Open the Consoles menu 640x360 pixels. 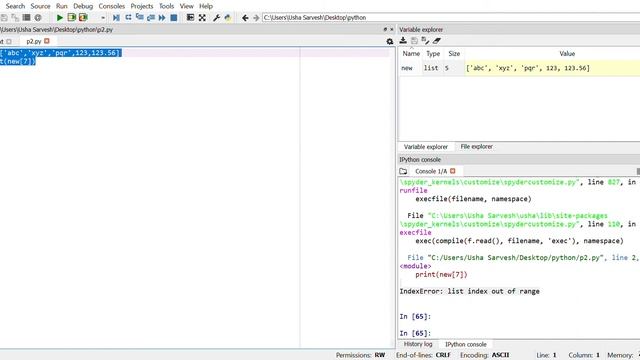point(111,6)
